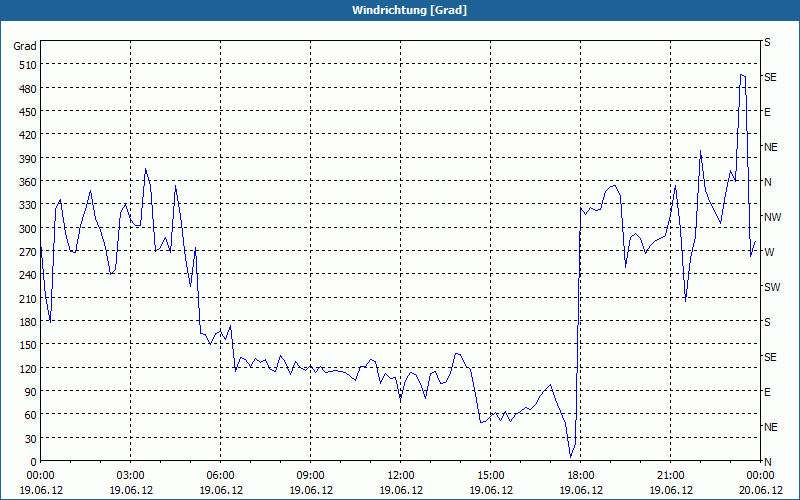The width and height of the screenshot is (800, 500).
Task: Click the NE compass label level with 390
Action: (x=771, y=147)
